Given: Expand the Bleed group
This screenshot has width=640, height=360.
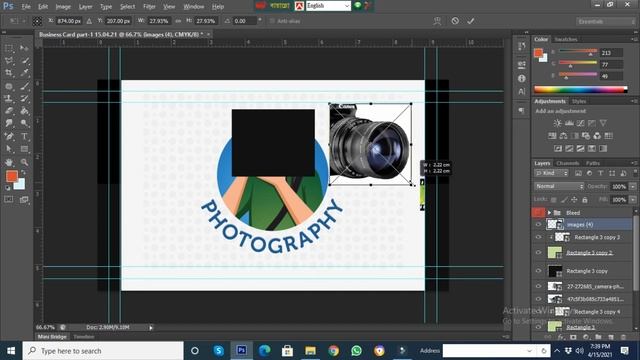Looking at the screenshot, I should coord(549,213).
